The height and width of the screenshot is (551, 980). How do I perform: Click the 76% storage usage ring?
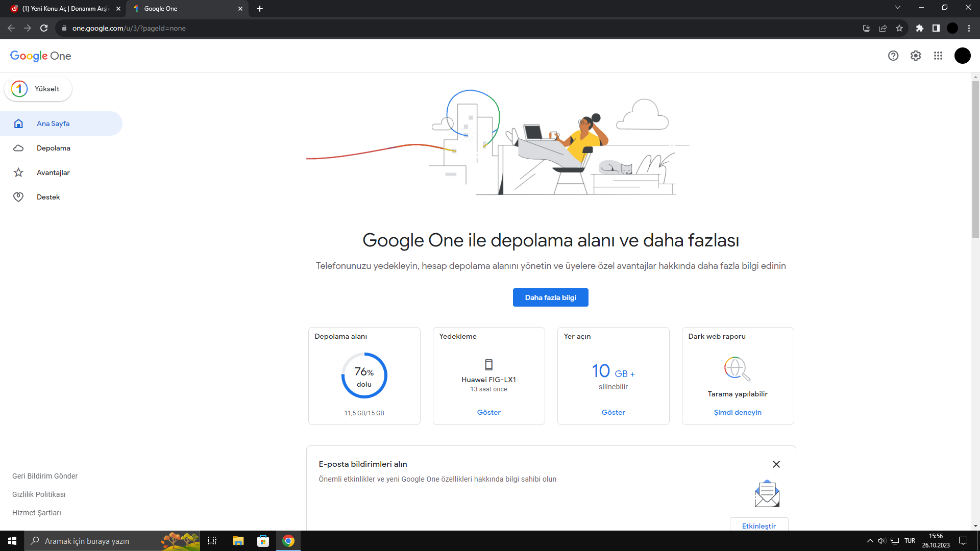(364, 375)
